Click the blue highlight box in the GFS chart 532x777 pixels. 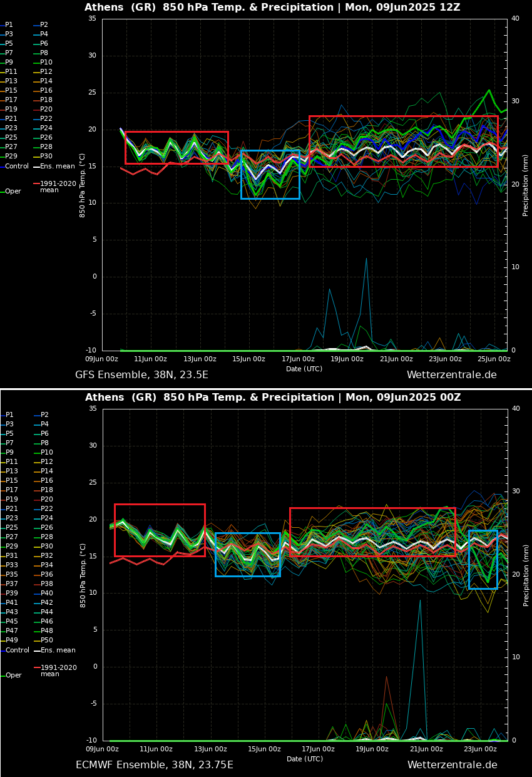coord(270,175)
